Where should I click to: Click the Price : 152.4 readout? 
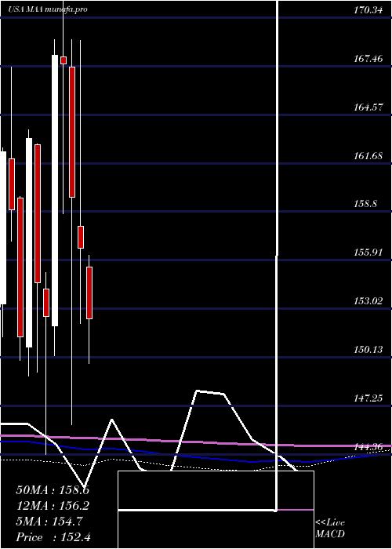[x=53, y=537]
